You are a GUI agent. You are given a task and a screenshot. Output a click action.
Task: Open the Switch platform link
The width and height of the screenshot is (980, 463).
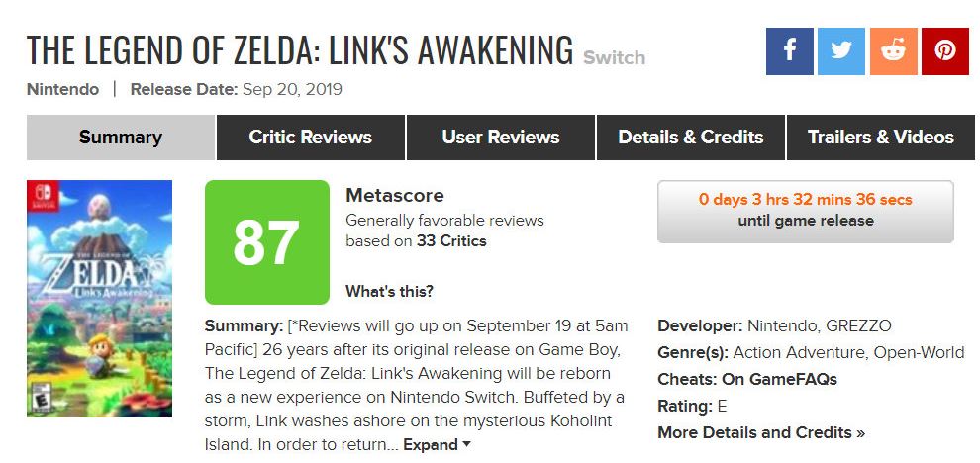(614, 57)
